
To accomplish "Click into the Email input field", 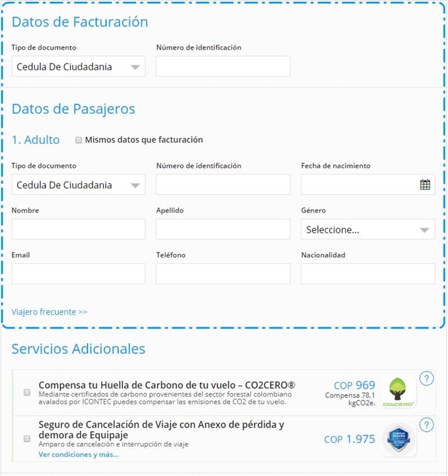I will [79, 274].
